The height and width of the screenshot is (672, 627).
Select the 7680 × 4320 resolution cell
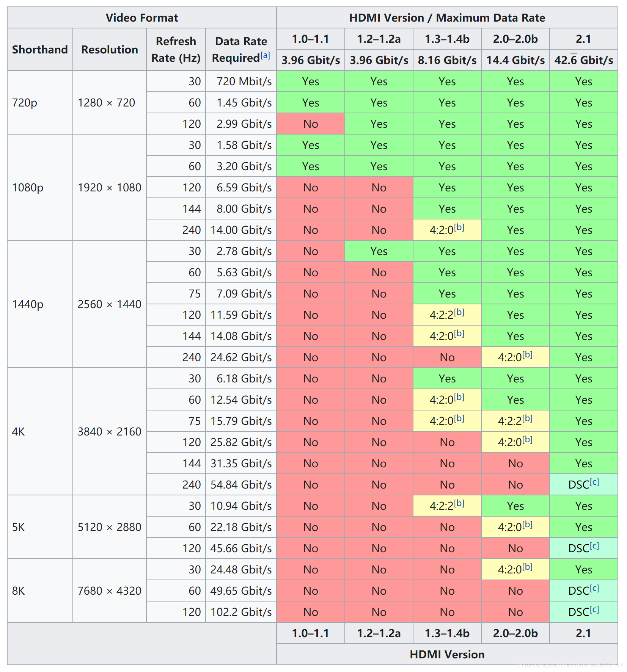[110, 591]
